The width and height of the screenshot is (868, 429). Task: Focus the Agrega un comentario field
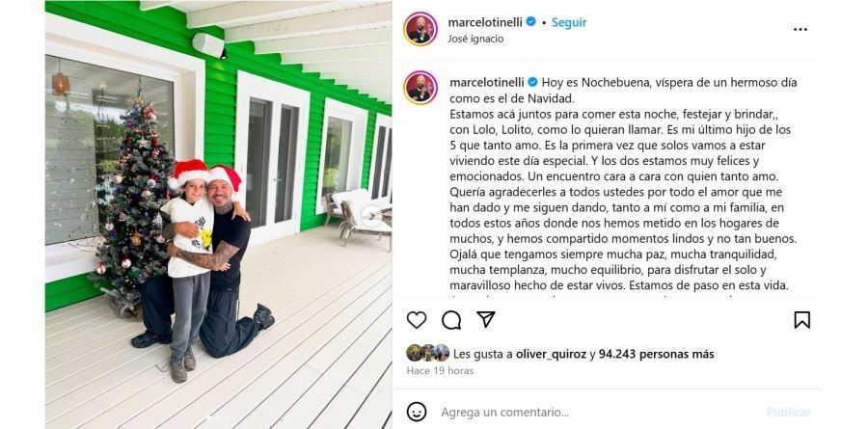coord(598,413)
